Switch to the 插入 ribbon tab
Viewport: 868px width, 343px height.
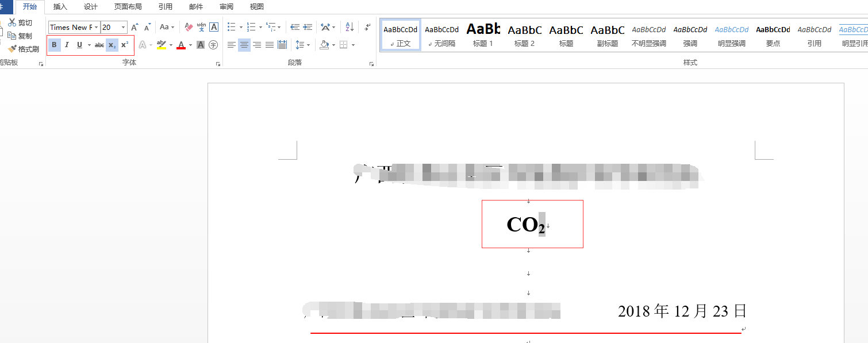(60, 7)
